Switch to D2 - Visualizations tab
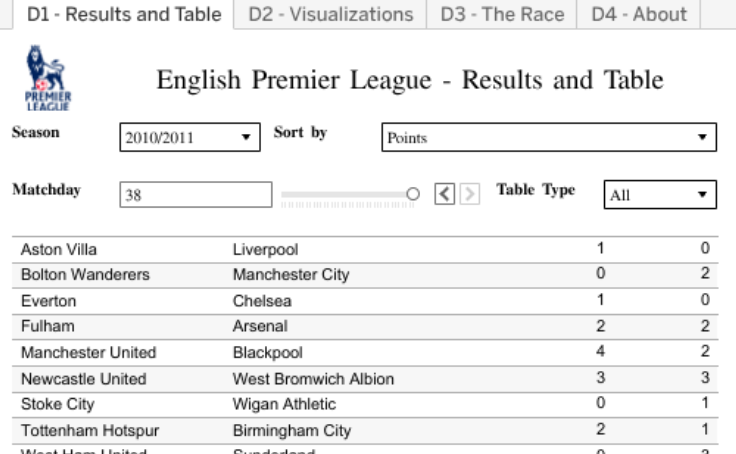736x454 pixels. click(330, 14)
